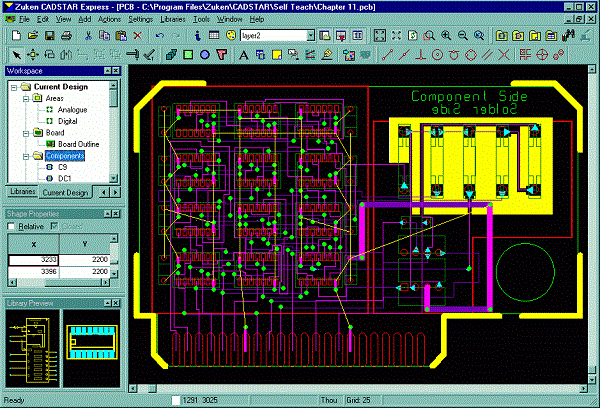Switch to the Current Design tab
600x408 pixels.
(65, 193)
